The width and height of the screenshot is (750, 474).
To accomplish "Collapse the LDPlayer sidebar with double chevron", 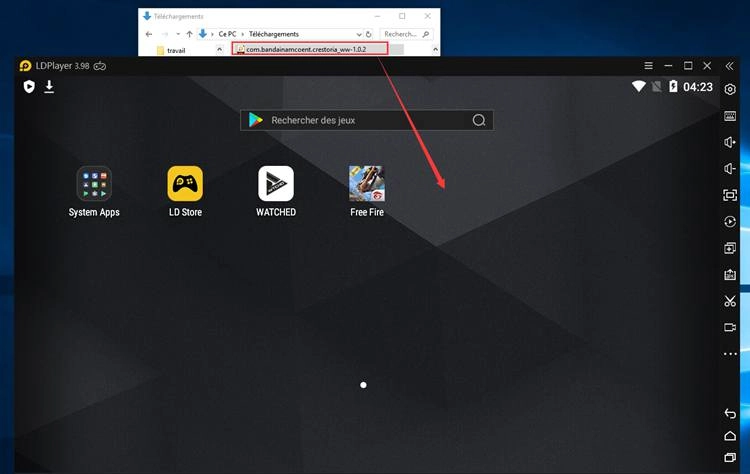I will (729, 66).
